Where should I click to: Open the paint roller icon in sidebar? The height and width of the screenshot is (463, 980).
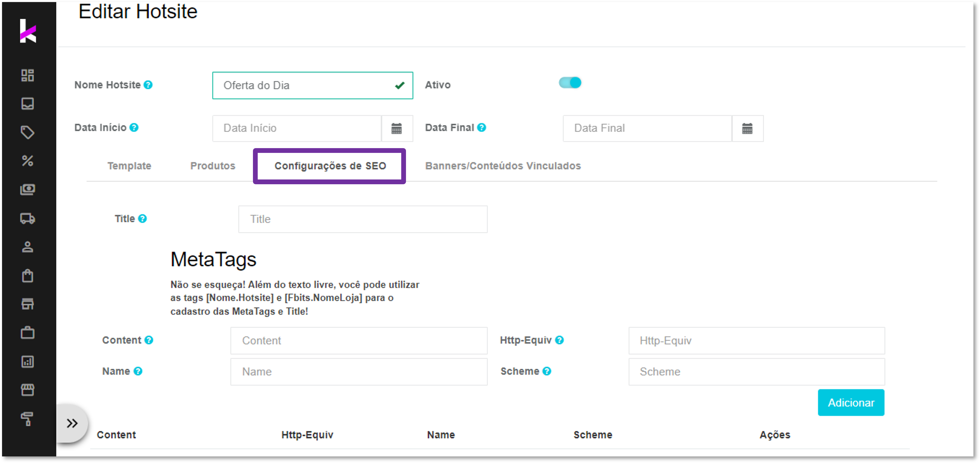[28, 419]
